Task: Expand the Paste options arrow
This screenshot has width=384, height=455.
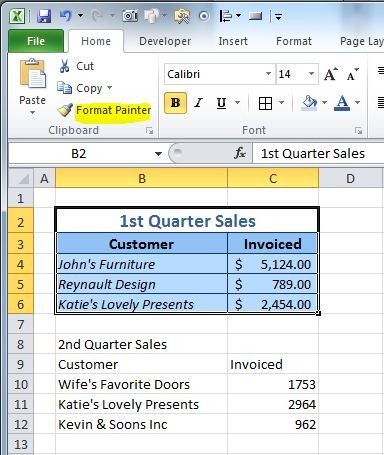Action: (x=32, y=112)
